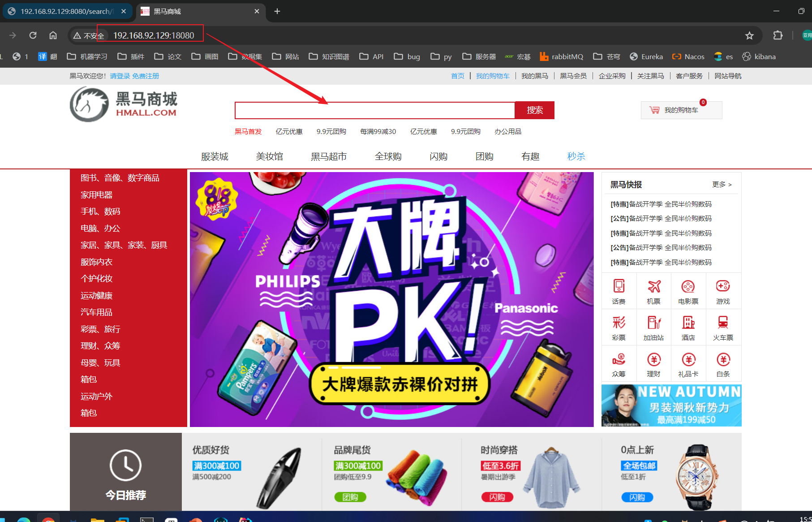Open the browser extensions puzzle icon

[778, 35]
